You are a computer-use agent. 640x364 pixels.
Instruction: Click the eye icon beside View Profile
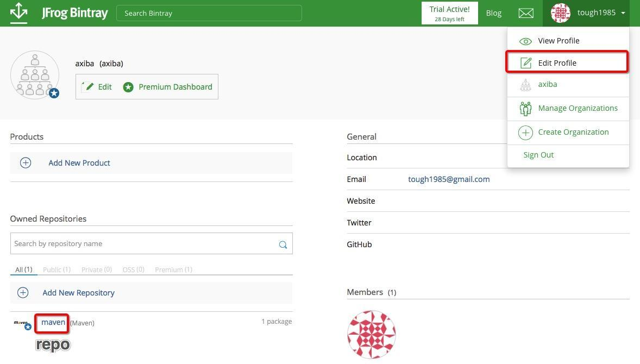pos(525,41)
